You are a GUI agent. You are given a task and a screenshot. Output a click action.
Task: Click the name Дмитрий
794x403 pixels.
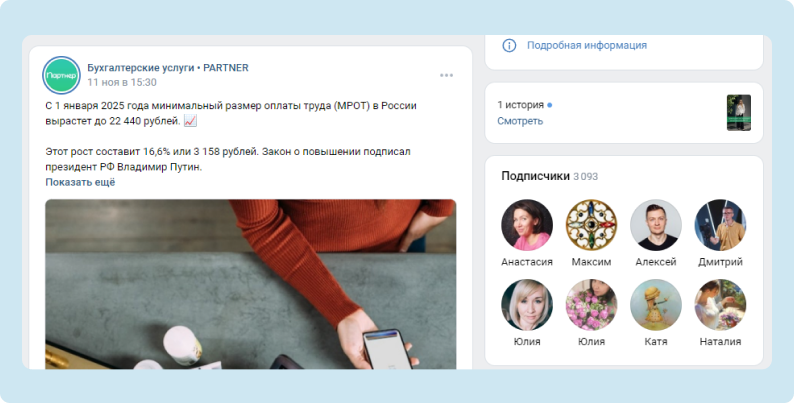click(x=720, y=262)
